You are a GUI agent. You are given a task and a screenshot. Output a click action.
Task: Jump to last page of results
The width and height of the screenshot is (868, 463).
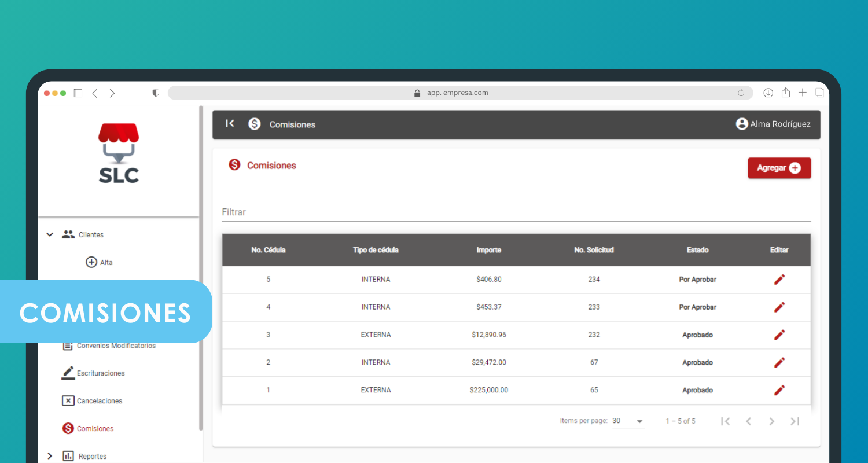point(795,421)
